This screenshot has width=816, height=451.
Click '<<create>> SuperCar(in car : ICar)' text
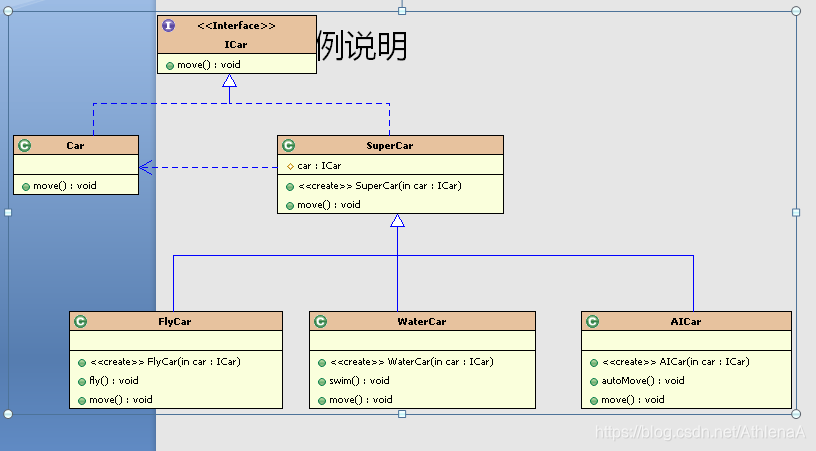tap(380, 186)
